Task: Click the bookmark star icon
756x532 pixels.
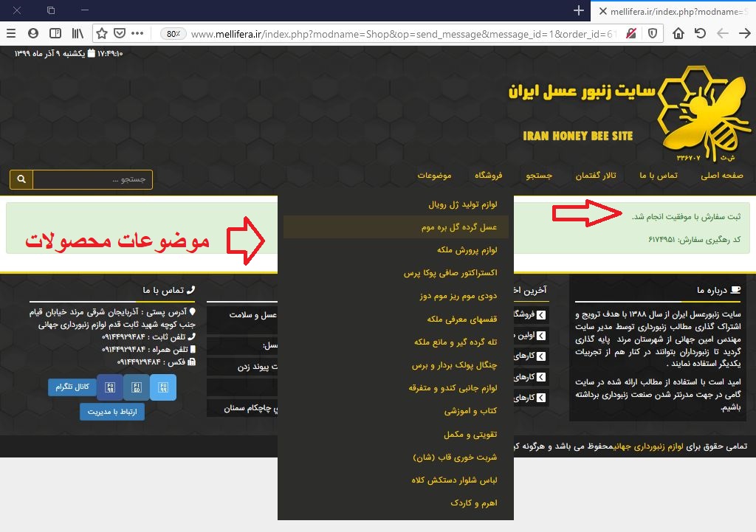Action: coord(102,33)
